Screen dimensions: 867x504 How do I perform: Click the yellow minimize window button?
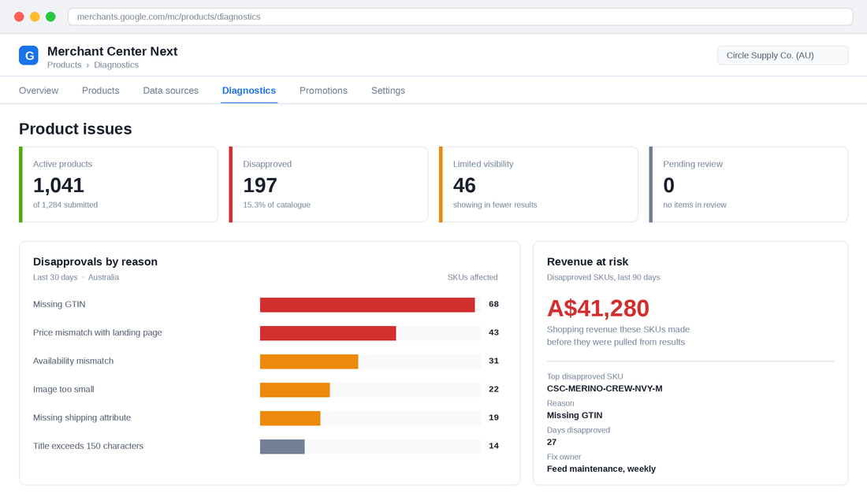(x=35, y=17)
